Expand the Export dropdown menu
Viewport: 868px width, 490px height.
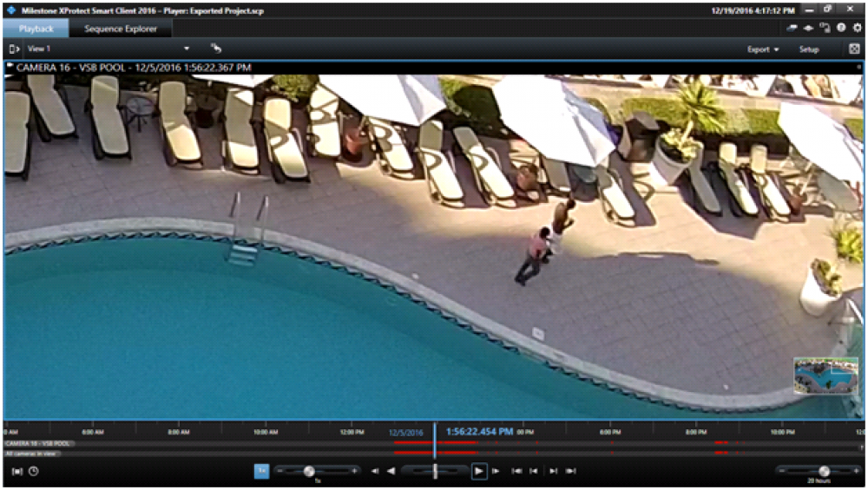click(763, 49)
